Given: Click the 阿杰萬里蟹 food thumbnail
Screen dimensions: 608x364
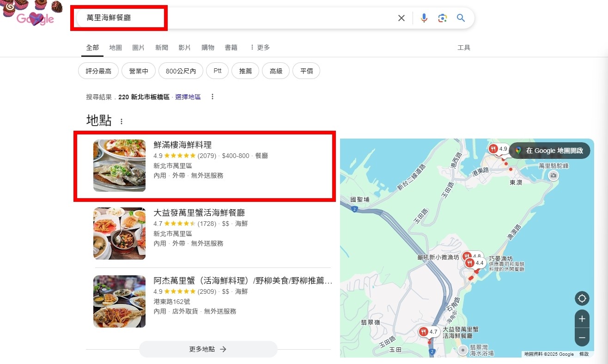Looking at the screenshot, I should [x=119, y=301].
